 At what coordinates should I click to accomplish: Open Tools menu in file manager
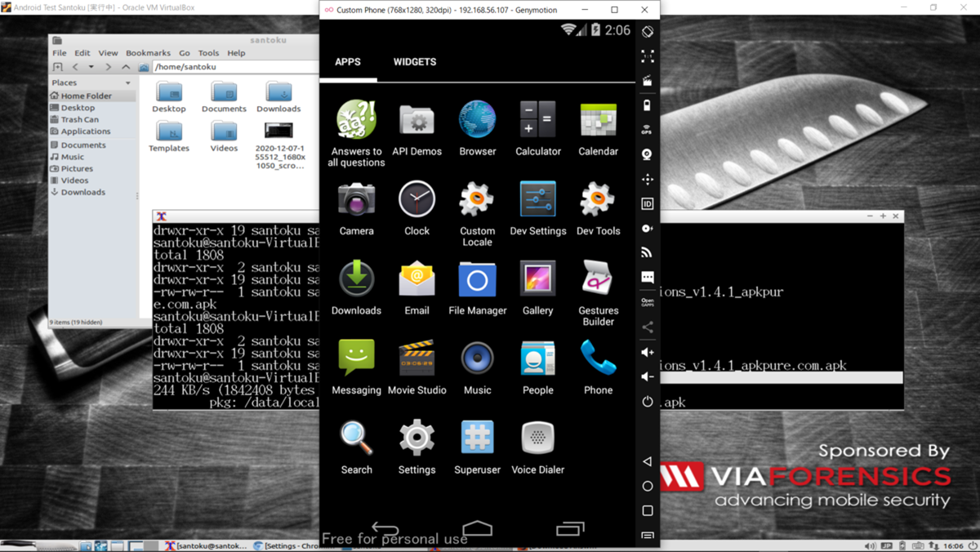208,53
